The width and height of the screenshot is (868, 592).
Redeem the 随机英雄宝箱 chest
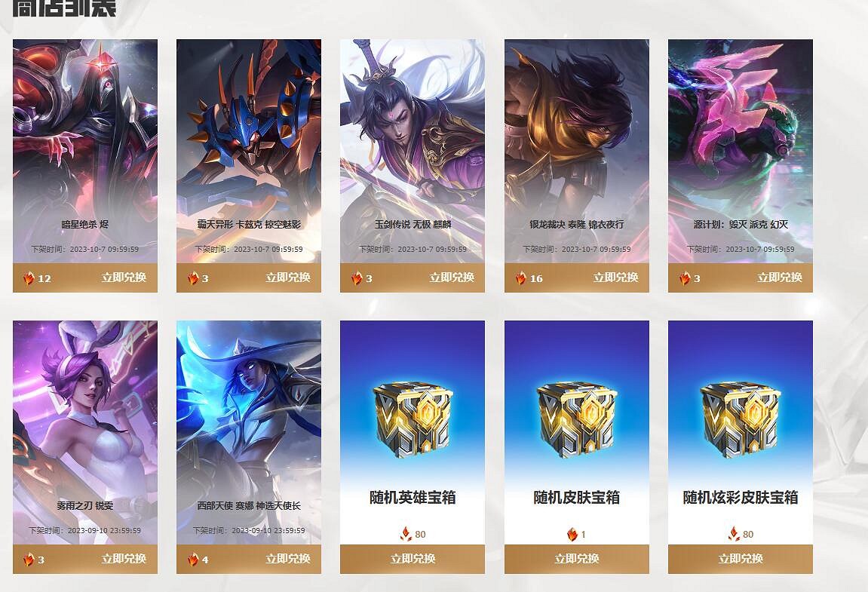click(413, 559)
